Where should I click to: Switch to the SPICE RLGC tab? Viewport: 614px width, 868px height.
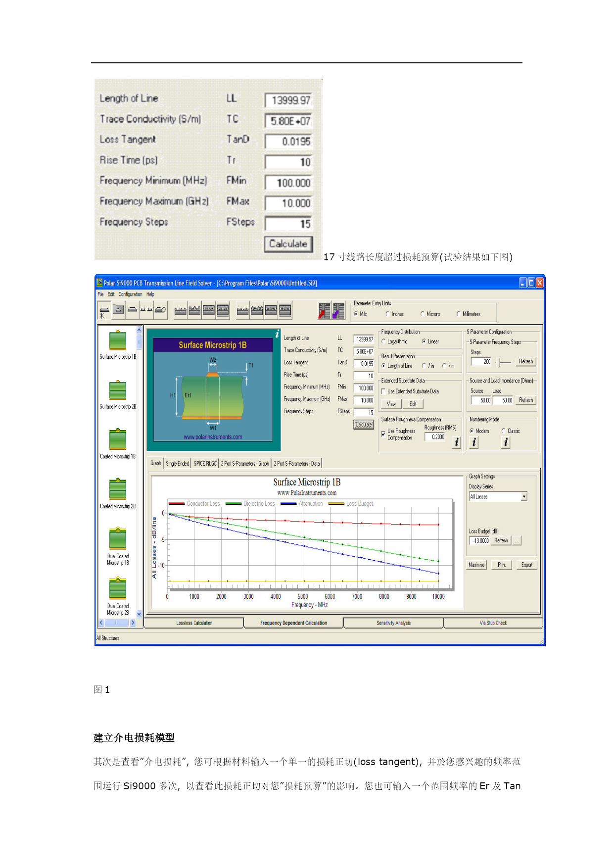click(x=205, y=464)
